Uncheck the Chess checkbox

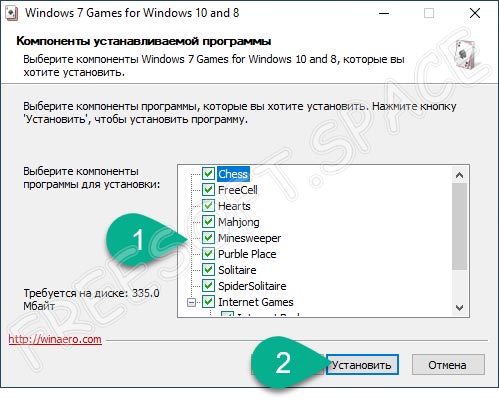click(x=208, y=174)
